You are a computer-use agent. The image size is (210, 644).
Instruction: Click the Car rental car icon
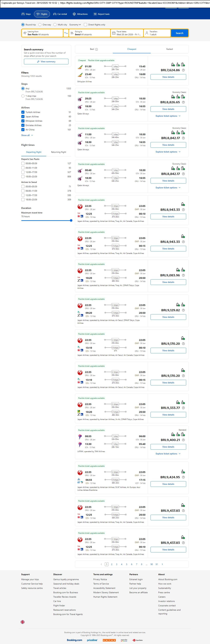point(55,14)
